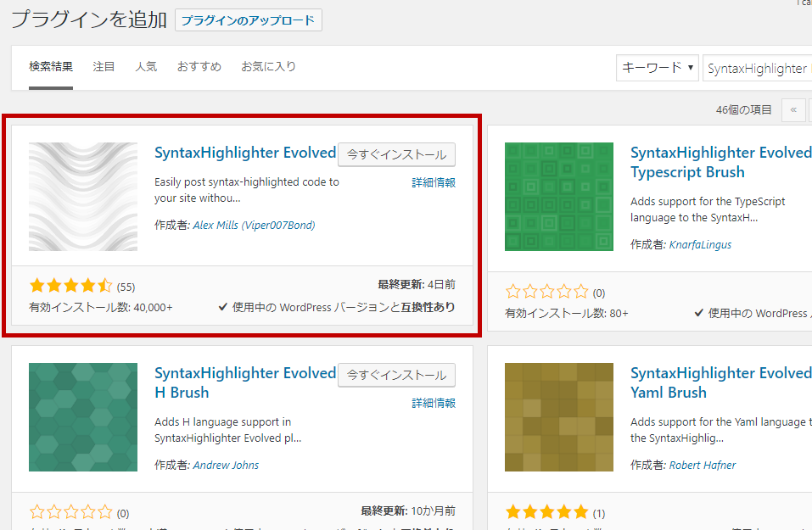The height and width of the screenshot is (530, 812).
Task: Open 詳細情報 for SyntaxHighlighter Evolved
Action: (434, 182)
